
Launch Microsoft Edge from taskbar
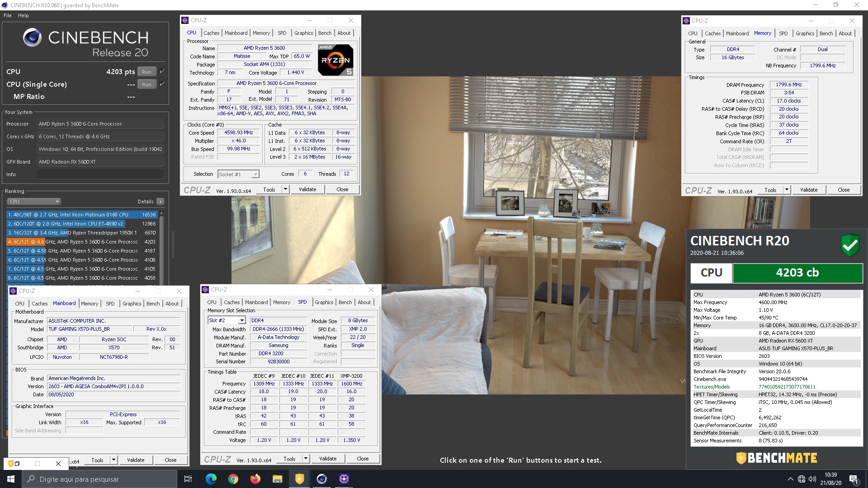click(x=211, y=479)
